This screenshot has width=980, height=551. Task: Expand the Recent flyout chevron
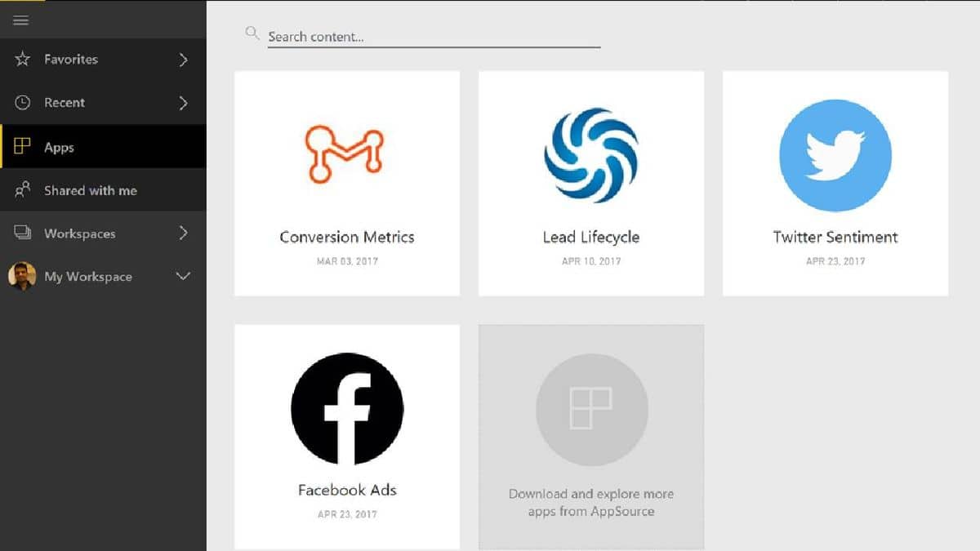pos(183,103)
